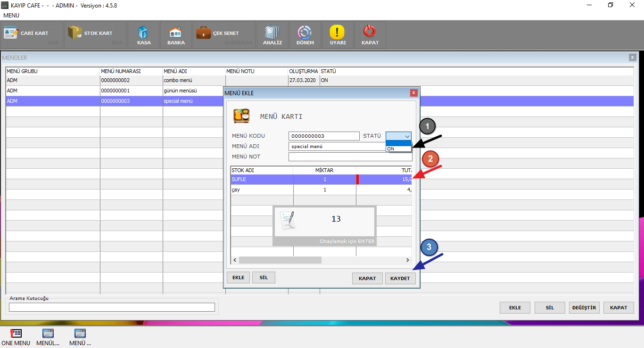Click the MENÜ NUMARASI column header

[132, 71]
